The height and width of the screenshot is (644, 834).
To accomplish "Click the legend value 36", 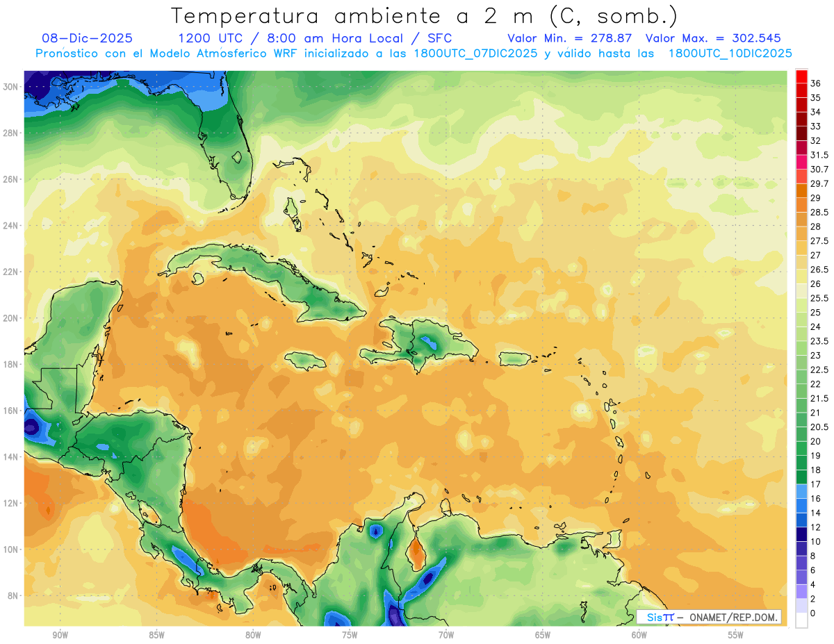I will tap(816, 83).
